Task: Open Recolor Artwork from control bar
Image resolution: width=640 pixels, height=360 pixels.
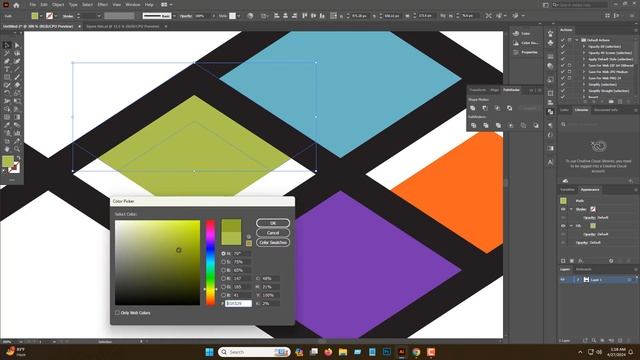Action: coord(250,16)
